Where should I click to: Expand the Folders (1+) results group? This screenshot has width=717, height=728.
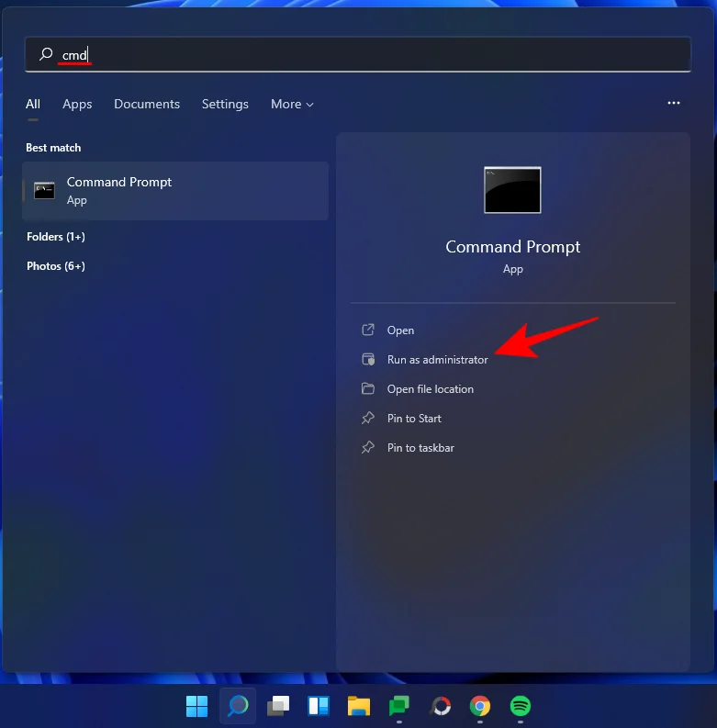point(56,237)
